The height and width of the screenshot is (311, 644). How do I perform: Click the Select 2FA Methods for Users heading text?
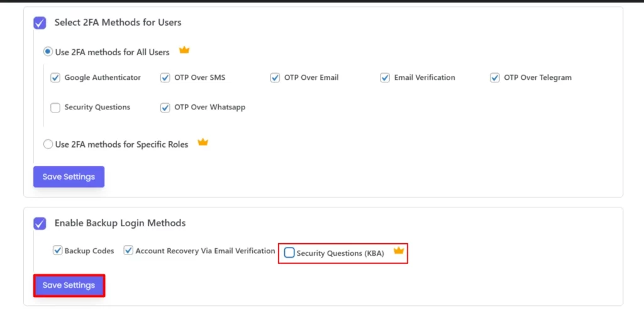coord(118,23)
